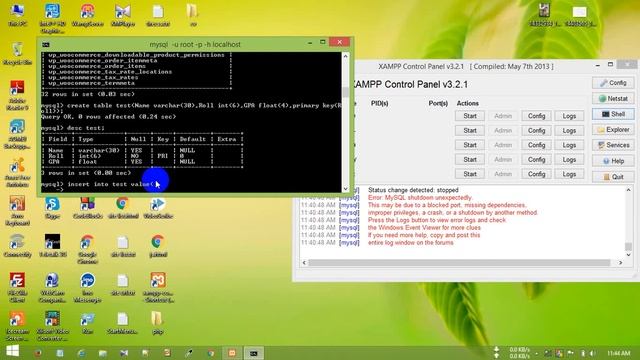The width and height of the screenshot is (640, 360).
Task: Select the Google Chrome desktop shortcut
Action: 87,249
